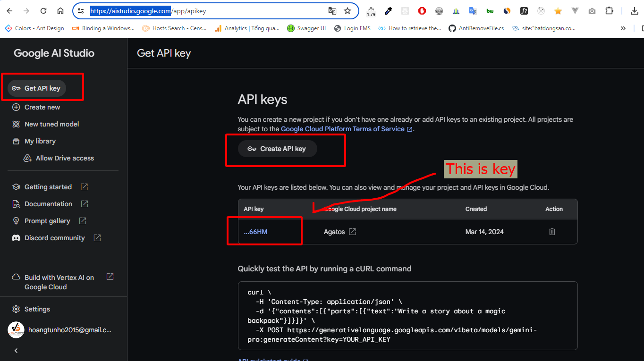Click the external link icon beside Prompt gallery

click(x=83, y=221)
